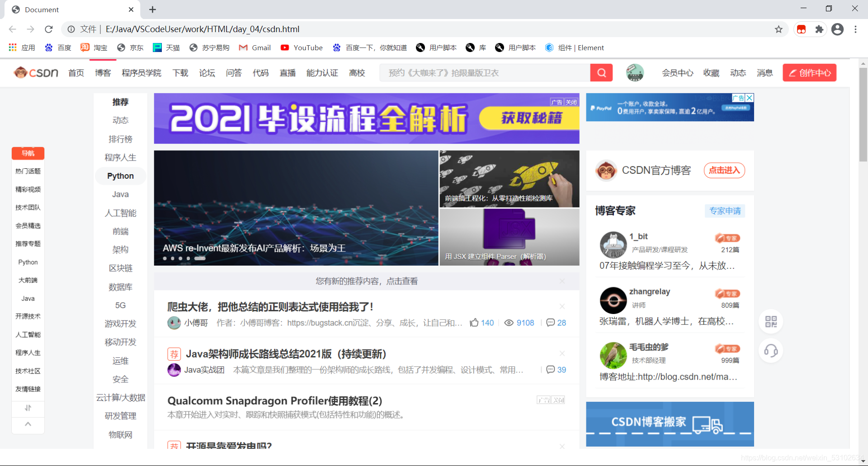Click the red search magnifier button
This screenshot has width=868, height=466.
[601, 73]
